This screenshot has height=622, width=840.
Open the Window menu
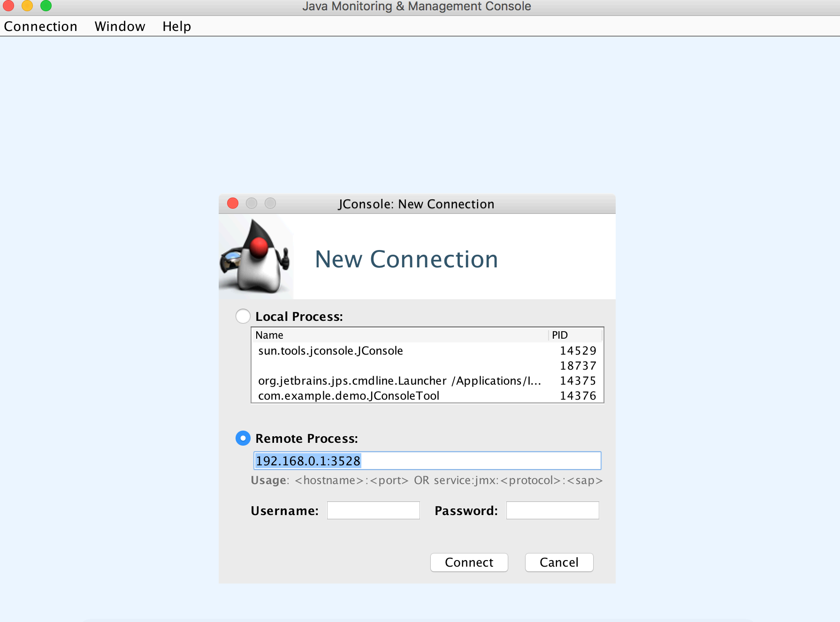click(x=120, y=26)
